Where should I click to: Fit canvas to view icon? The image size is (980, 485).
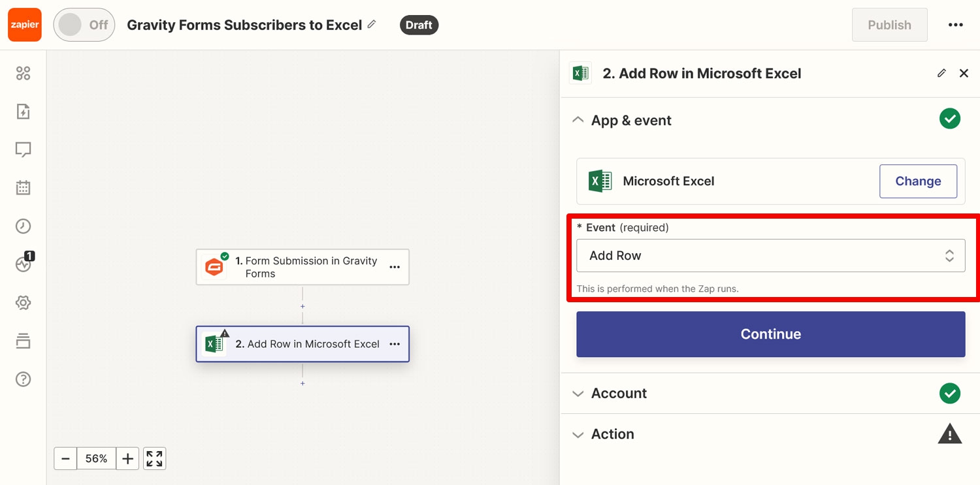coord(155,458)
